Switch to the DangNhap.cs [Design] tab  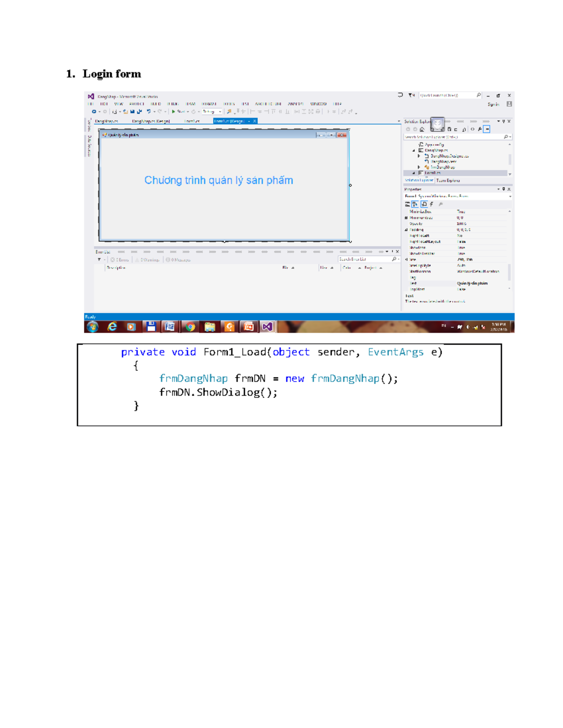point(151,121)
